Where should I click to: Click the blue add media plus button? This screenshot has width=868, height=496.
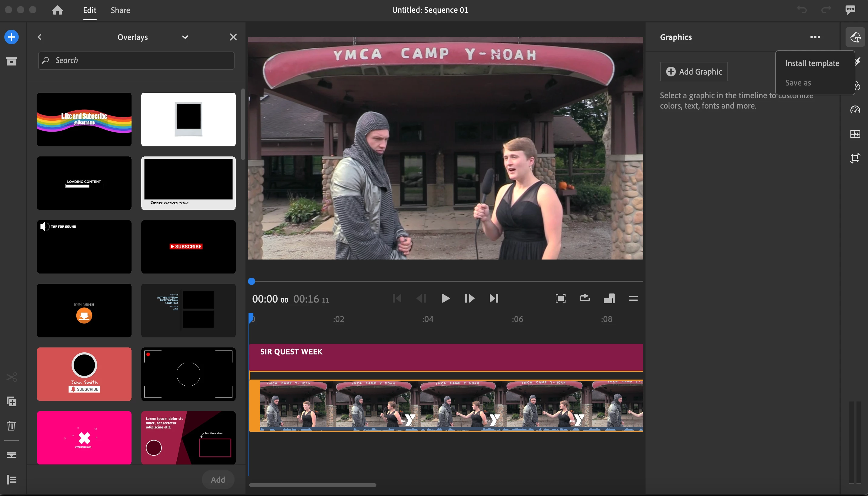pyautogui.click(x=11, y=37)
